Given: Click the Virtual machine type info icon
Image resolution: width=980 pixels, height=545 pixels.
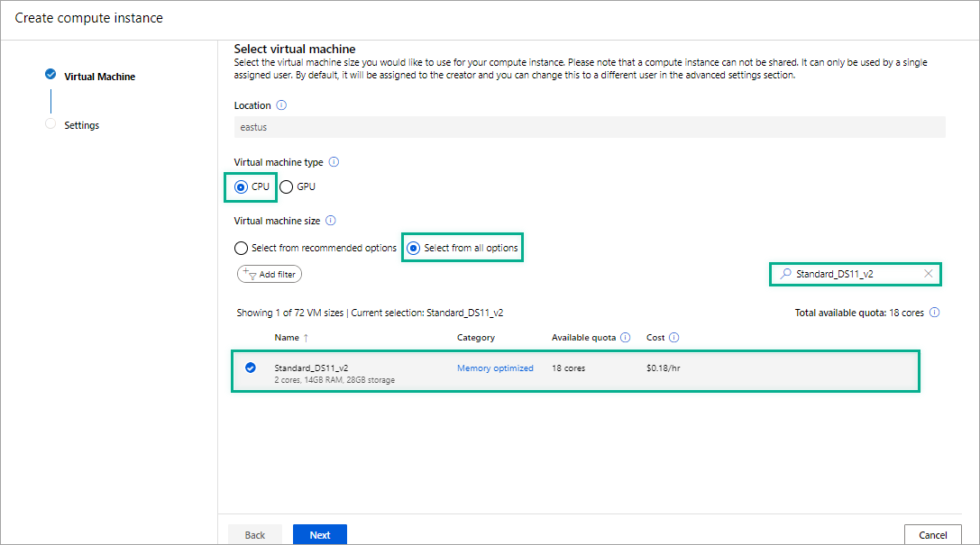Looking at the screenshot, I should (x=333, y=162).
